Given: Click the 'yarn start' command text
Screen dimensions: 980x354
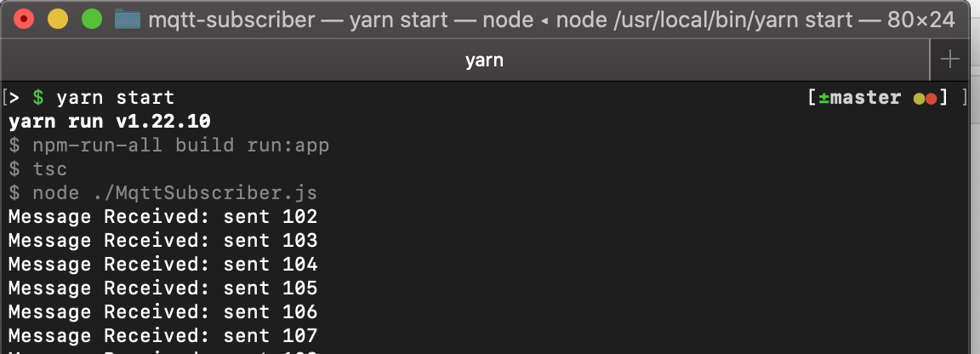Looking at the screenshot, I should coord(115,98).
